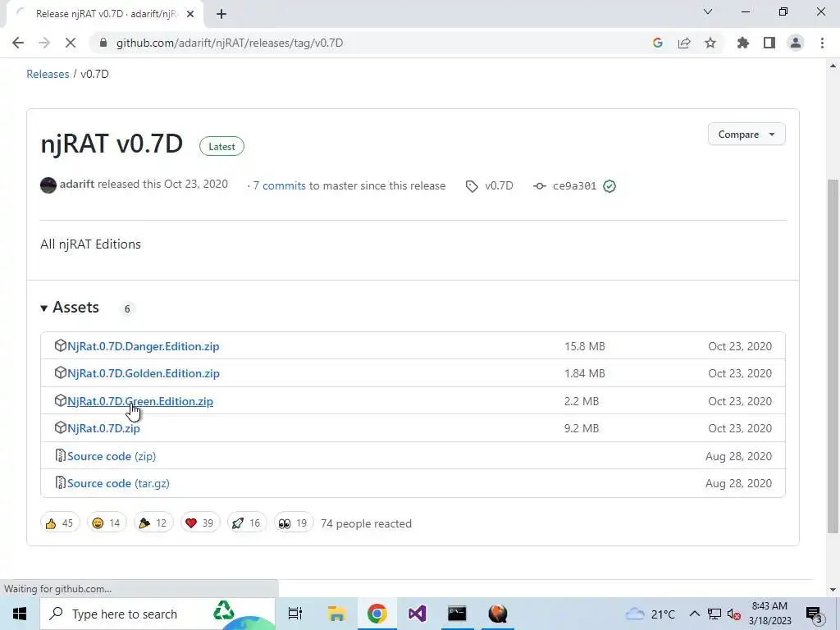Viewport: 840px width, 630px height.
Task: React with rocket (16)
Action: click(x=246, y=523)
